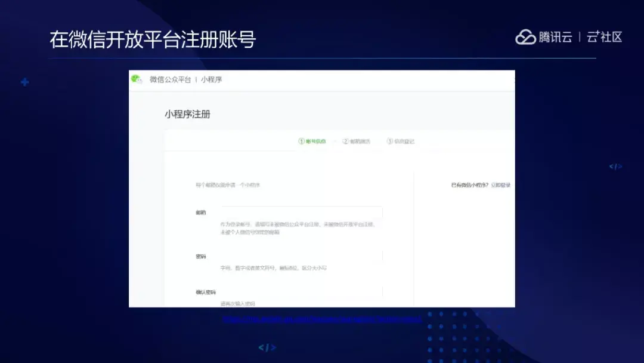Click the WeChat logo icon in the page header
644x363 pixels.
point(137,79)
